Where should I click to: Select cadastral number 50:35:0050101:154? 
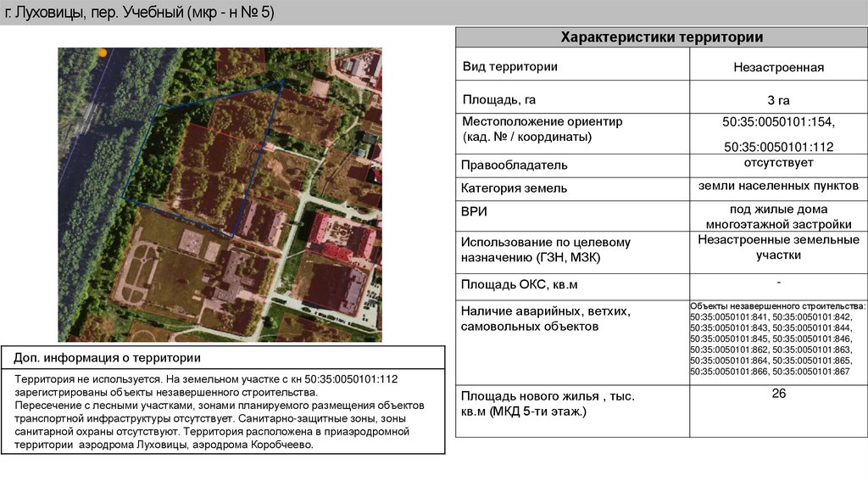[x=778, y=122]
